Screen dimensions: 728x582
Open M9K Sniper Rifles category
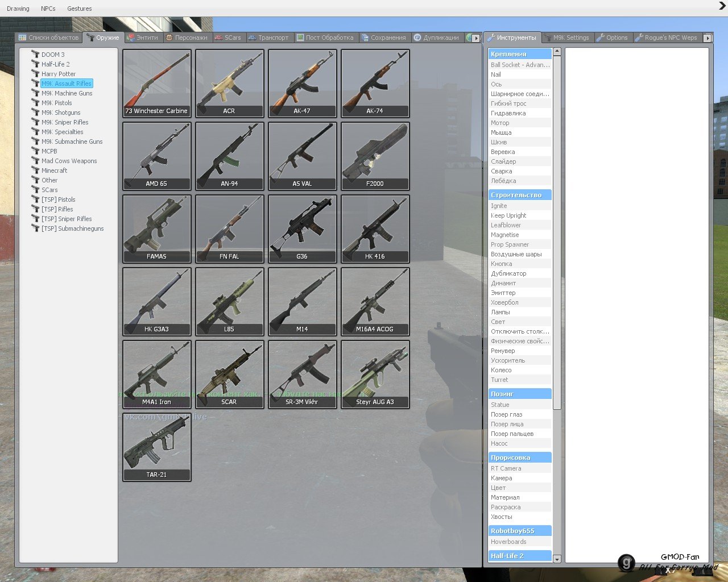tap(65, 122)
